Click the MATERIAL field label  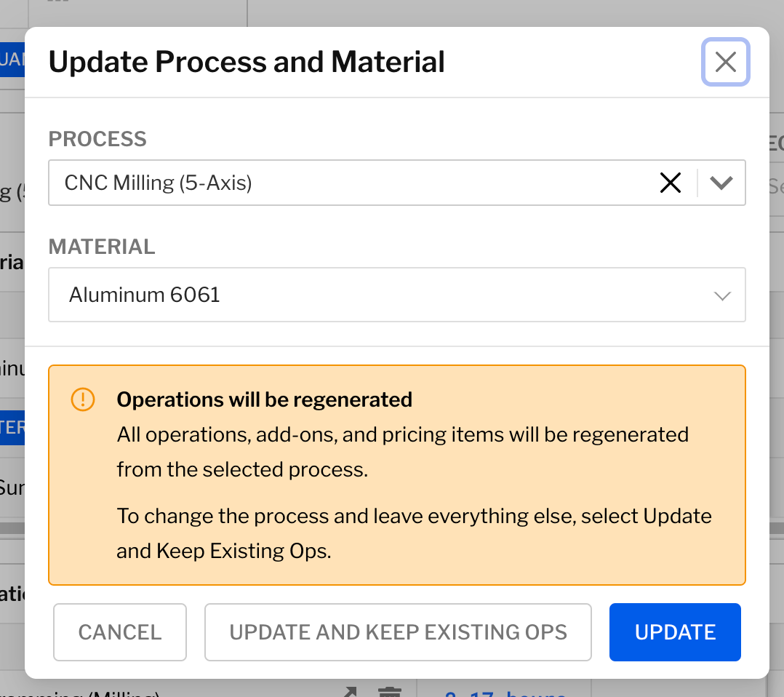tap(102, 247)
